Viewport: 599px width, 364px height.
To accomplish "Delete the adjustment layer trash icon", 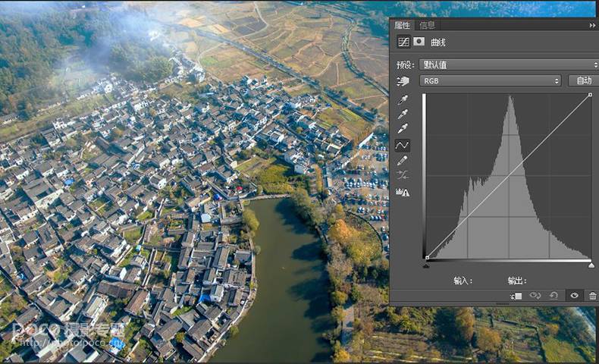I will (592, 296).
